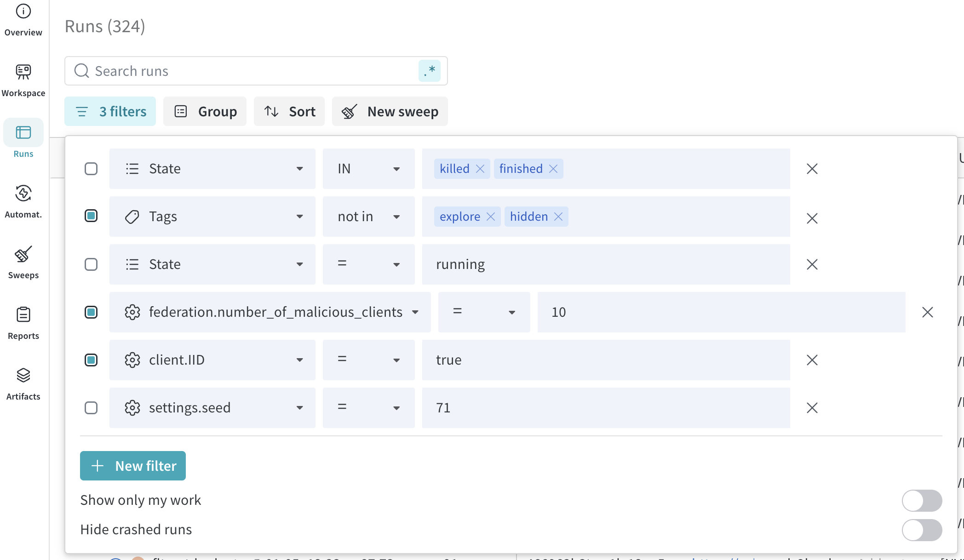Click the 3 filters tab button
This screenshot has height=560, width=964.
[x=110, y=111]
